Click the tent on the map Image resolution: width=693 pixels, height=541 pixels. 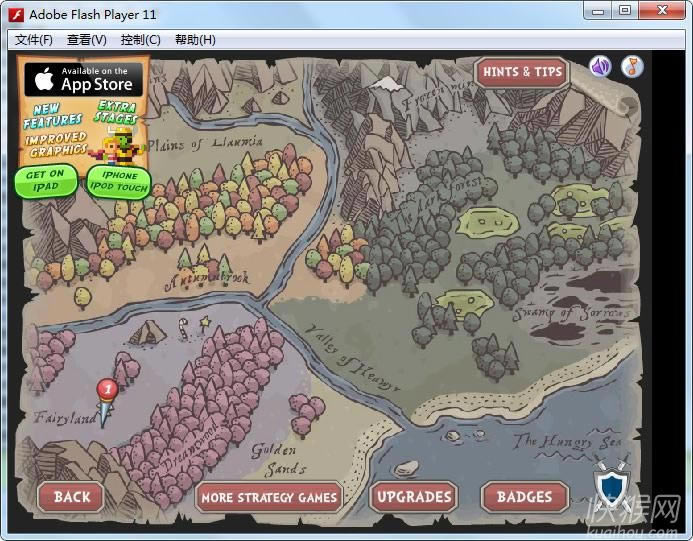pos(148,331)
